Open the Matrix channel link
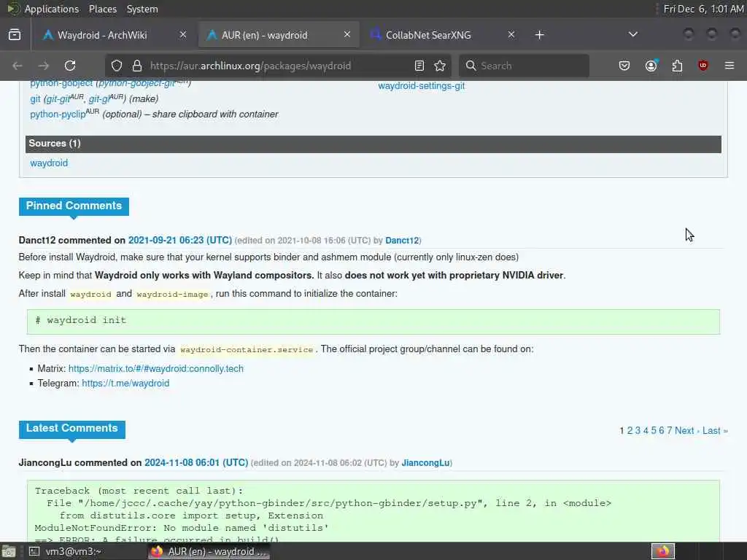This screenshot has width=747, height=560. [x=156, y=368]
